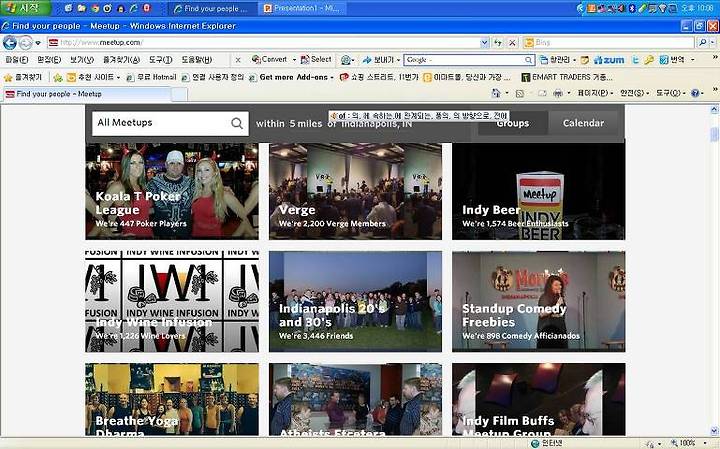Screen dimensions: 720x449
Task: Open the Standup Comedy Freebies group card
Action: click(539, 301)
